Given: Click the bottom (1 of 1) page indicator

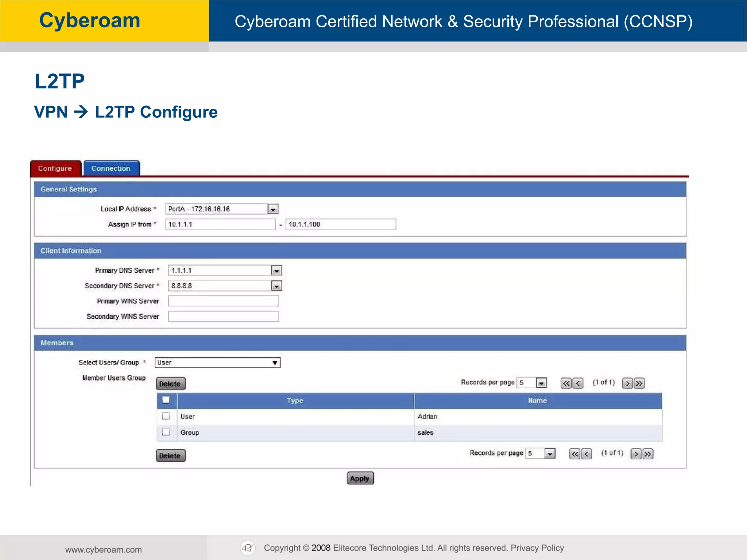Looking at the screenshot, I should 612,453.
